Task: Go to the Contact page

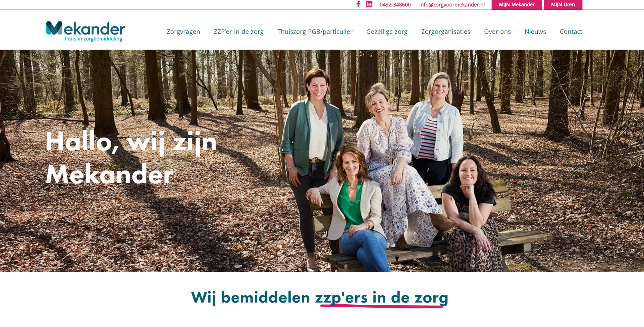Action: click(571, 32)
